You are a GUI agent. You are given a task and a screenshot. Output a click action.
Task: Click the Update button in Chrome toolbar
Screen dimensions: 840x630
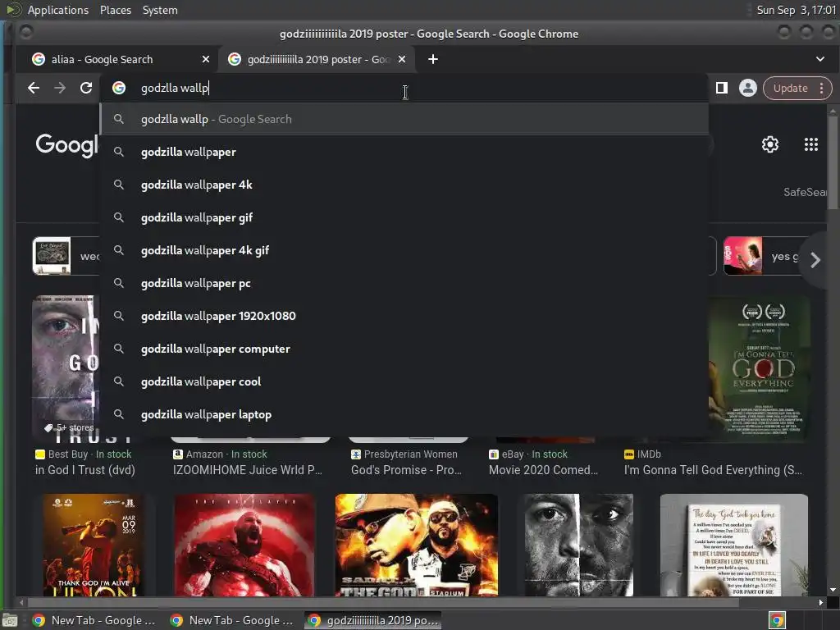click(791, 88)
